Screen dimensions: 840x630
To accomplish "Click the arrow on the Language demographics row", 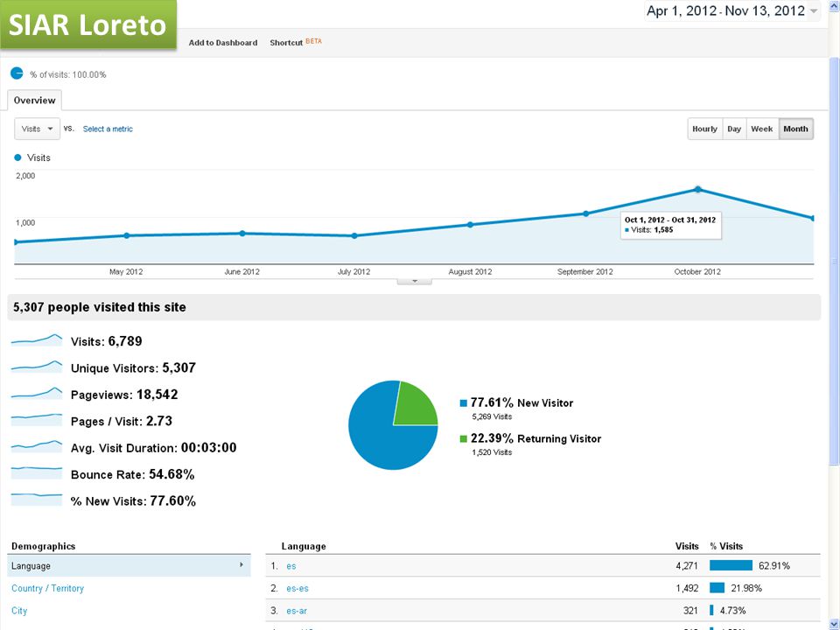I will click(241, 564).
